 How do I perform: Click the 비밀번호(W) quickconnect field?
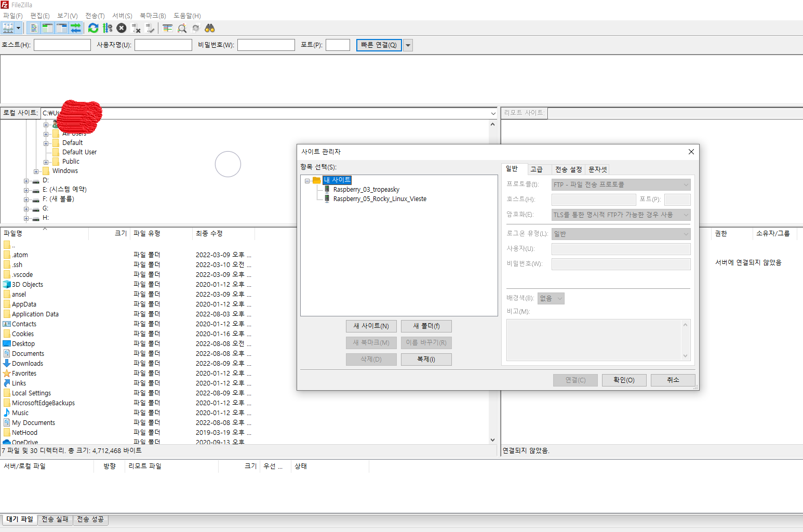(x=266, y=45)
